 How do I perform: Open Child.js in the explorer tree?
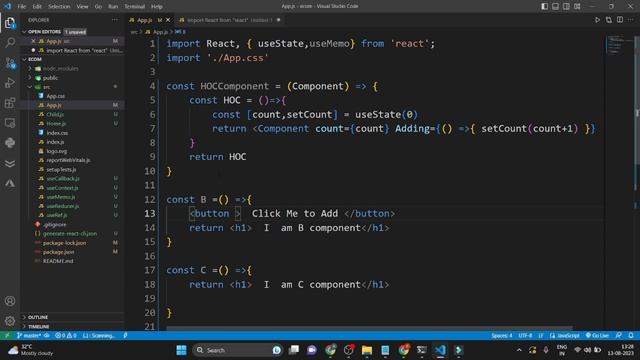coord(55,114)
